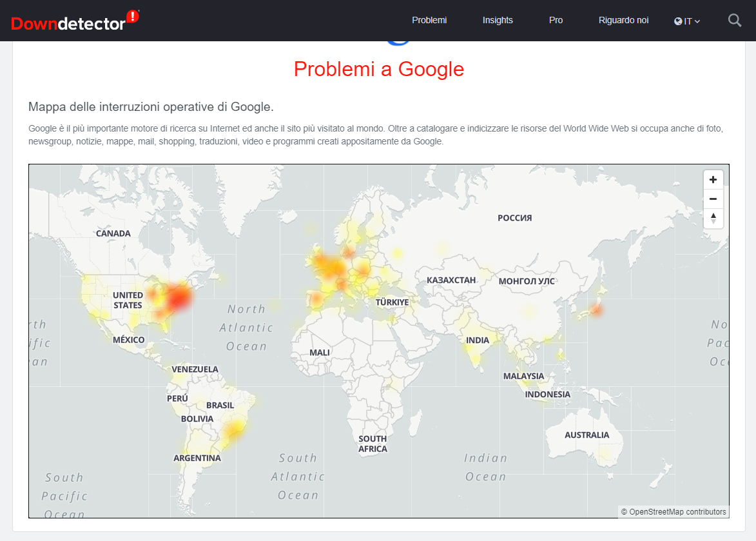Zoom in using the map's plus icon
Image resolution: width=756 pixels, height=541 pixels.
(x=713, y=179)
